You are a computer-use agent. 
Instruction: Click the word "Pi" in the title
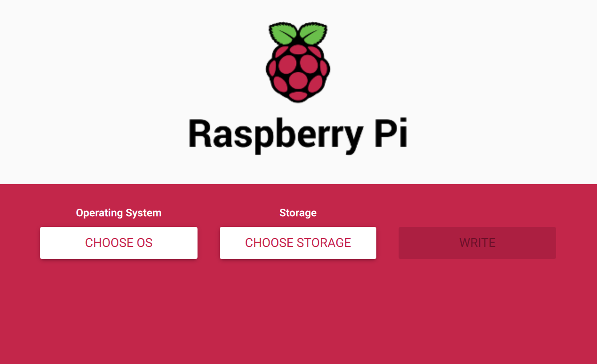click(390, 133)
